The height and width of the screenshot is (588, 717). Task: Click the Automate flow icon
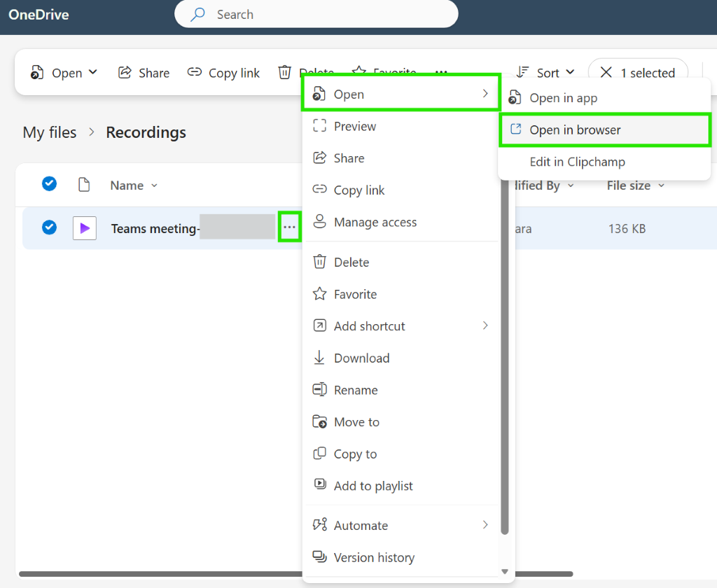tap(319, 524)
